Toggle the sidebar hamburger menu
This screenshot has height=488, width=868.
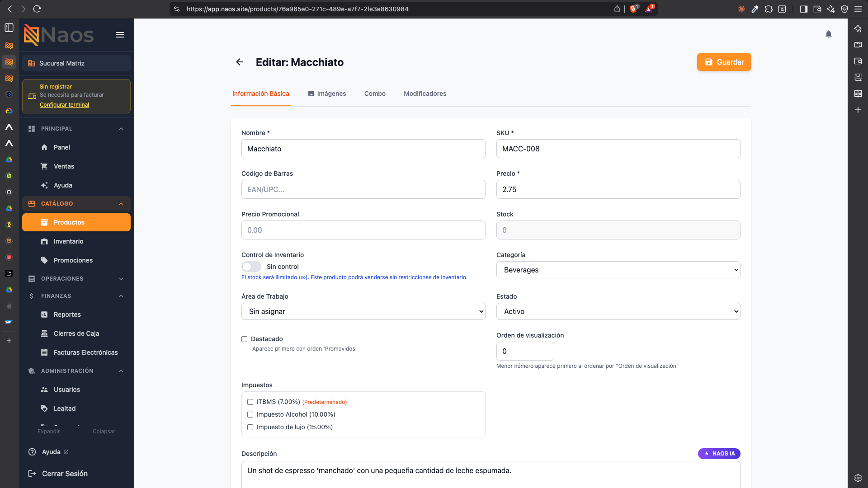pyautogui.click(x=120, y=35)
